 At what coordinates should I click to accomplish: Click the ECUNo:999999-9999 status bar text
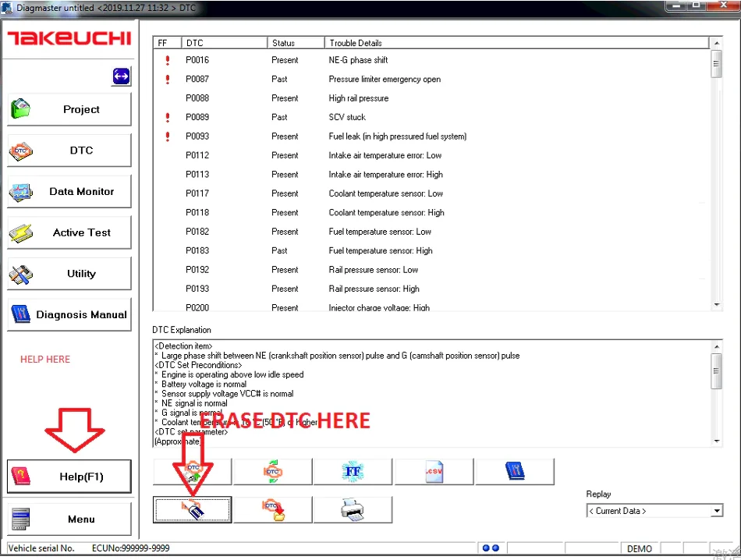[x=130, y=548]
